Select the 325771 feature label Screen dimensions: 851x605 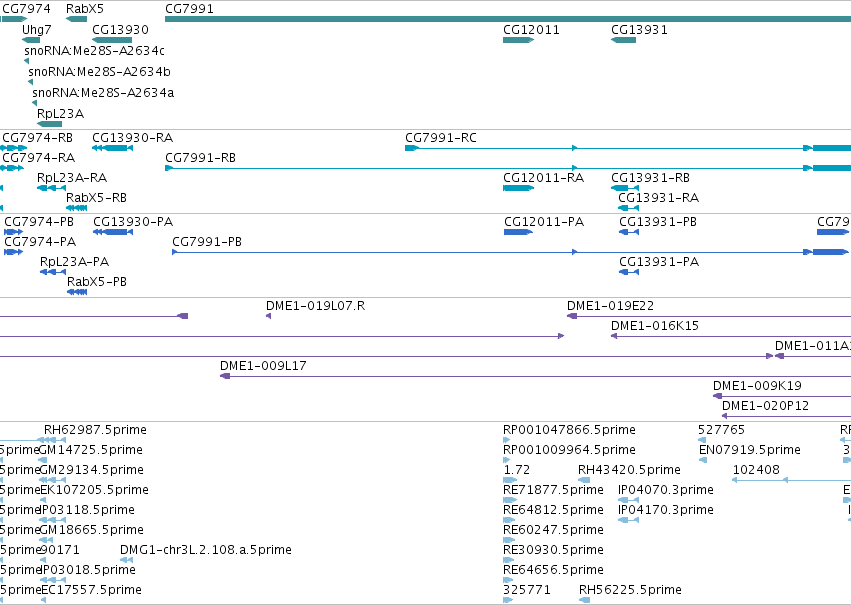[x=526, y=590]
